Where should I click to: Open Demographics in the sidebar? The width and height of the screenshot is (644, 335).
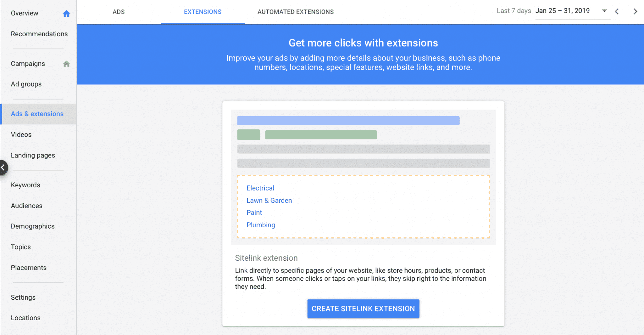coord(33,226)
